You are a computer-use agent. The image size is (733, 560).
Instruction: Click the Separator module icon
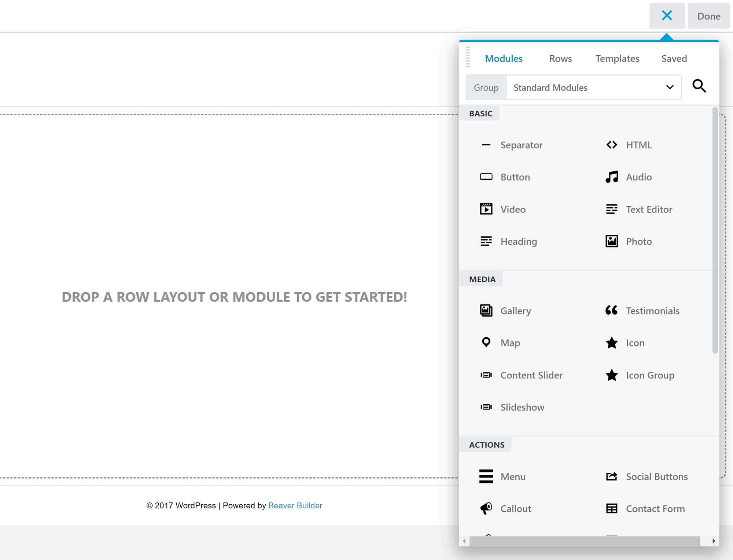(x=485, y=145)
